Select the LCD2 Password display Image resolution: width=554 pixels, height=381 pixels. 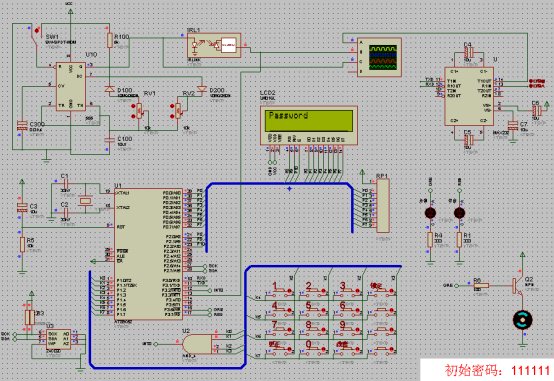coord(309,125)
